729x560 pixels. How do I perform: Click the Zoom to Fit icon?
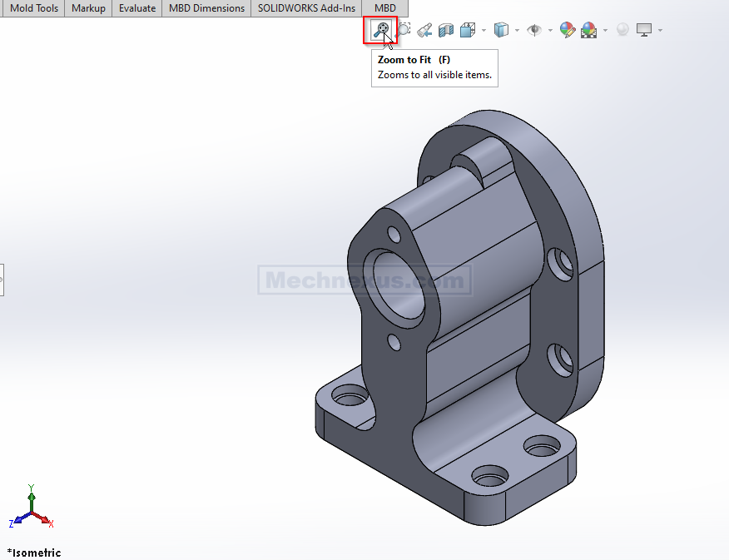pyautogui.click(x=381, y=30)
